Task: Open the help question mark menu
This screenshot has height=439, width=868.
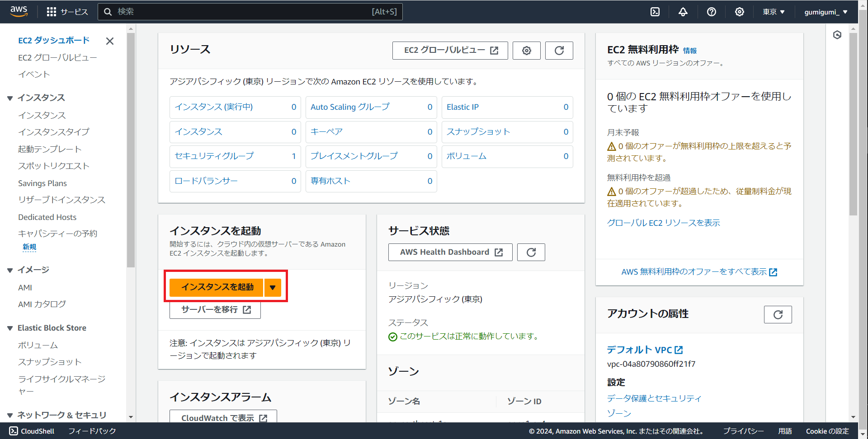Action: point(711,12)
